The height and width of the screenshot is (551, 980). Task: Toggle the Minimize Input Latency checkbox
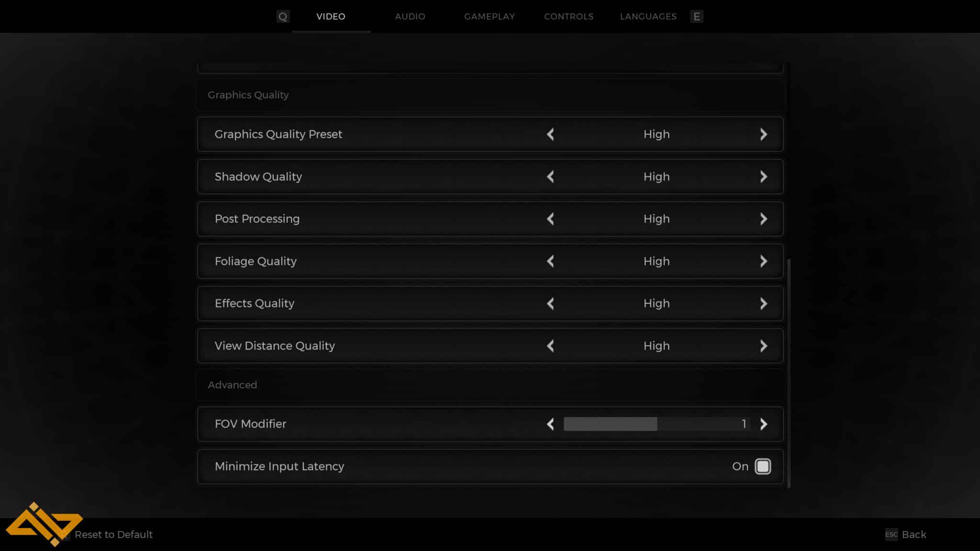763,466
